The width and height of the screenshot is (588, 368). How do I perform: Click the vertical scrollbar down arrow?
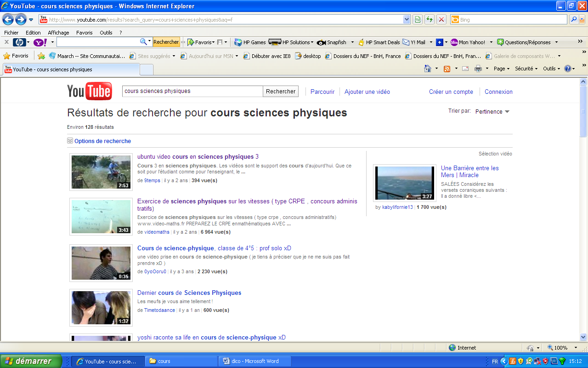point(583,337)
